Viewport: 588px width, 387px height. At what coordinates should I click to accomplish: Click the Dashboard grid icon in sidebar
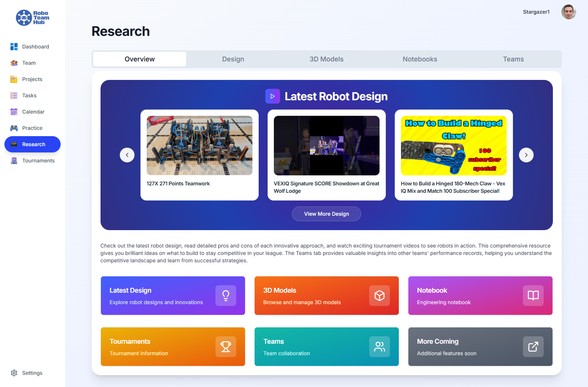14,47
